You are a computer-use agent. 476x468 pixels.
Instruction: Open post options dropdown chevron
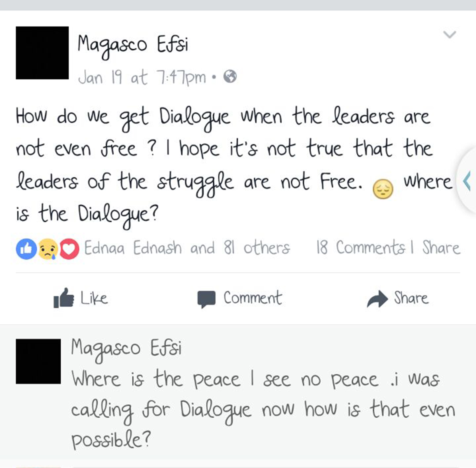[x=450, y=35]
